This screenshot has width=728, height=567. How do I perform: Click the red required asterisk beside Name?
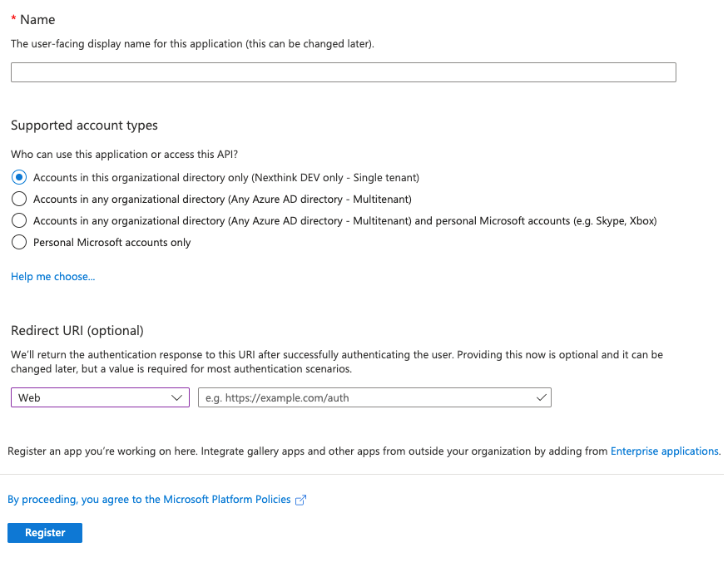click(x=13, y=19)
